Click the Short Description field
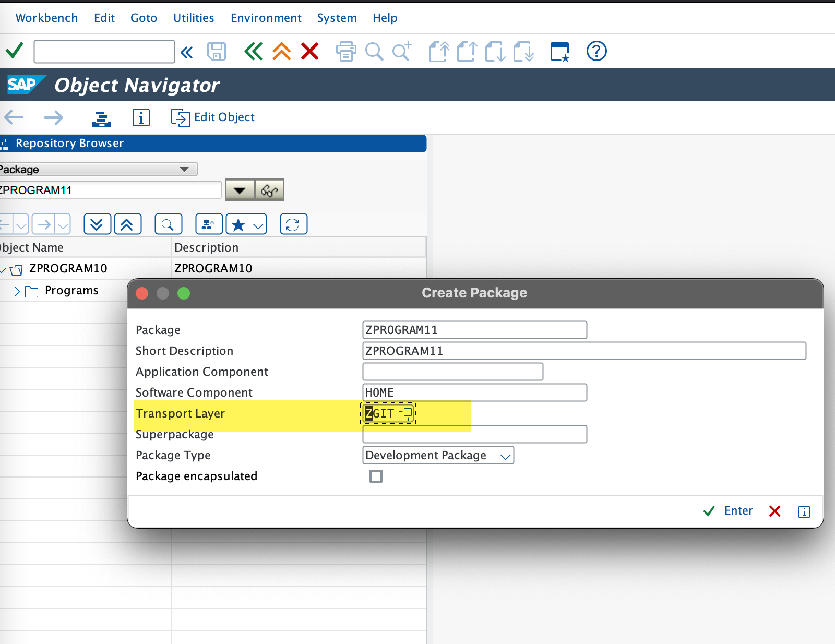This screenshot has height=644, width=835. click(584, 351)
